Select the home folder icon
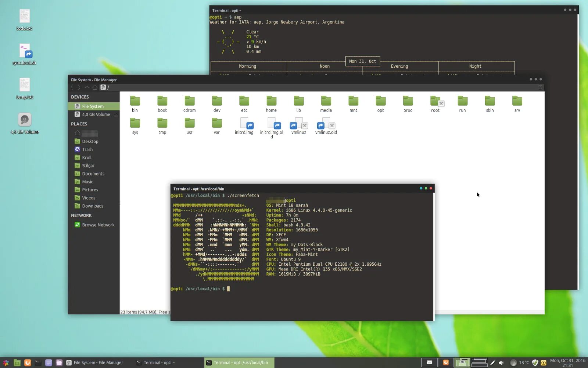The height and width of the screenshot is (368, 588). click(271, 101)
